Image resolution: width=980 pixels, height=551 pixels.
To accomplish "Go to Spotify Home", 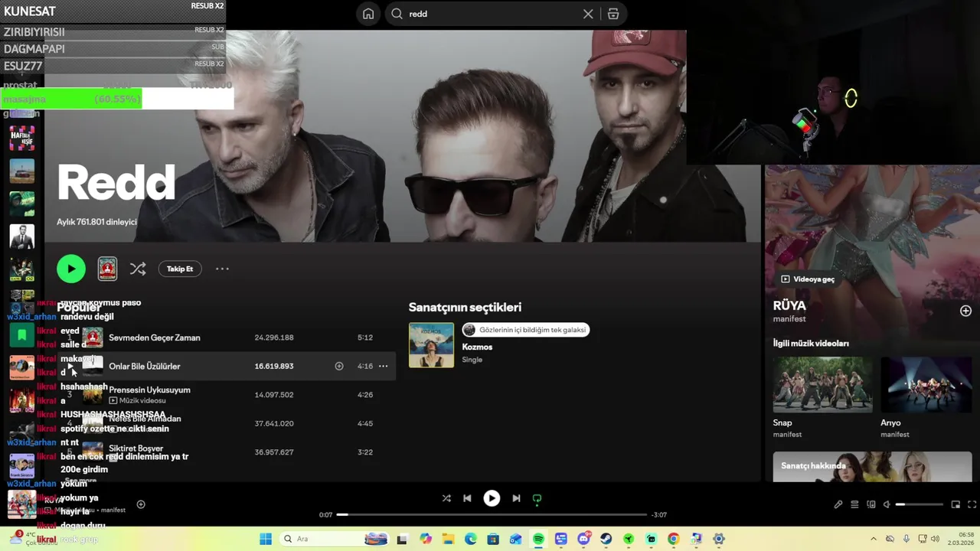I will (368, 14).
